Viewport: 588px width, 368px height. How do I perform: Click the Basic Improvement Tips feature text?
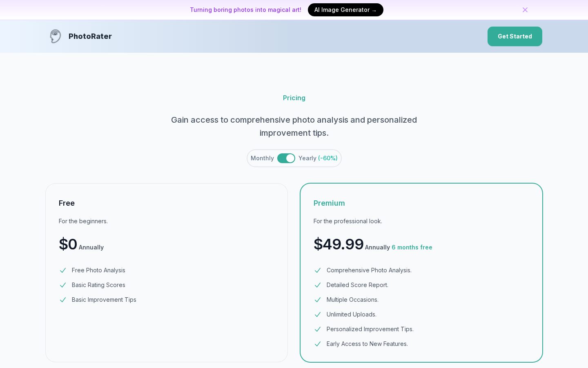(x=104, y=300)
